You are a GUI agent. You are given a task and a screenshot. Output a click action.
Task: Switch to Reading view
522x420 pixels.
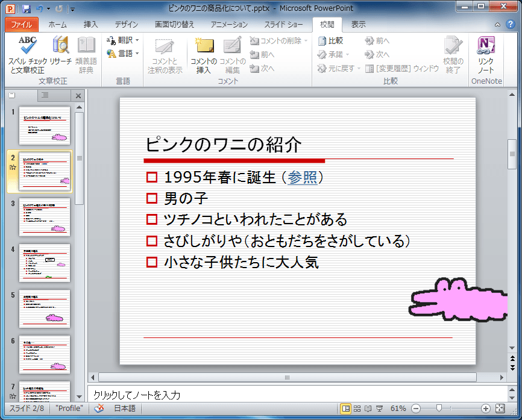pos(368,409)
